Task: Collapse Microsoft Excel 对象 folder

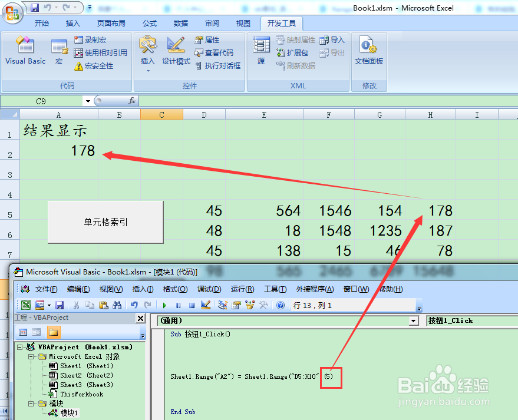Action: [31, 356]
